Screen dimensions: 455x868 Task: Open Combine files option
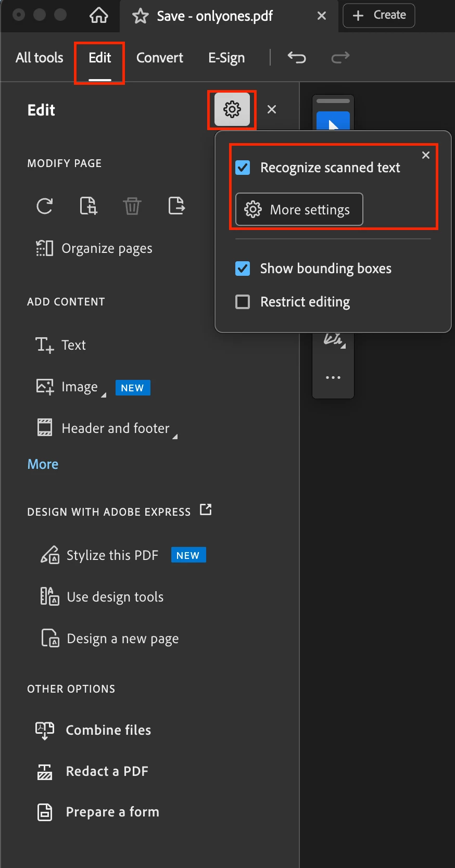pyautogui.click(x=93, y=730)
